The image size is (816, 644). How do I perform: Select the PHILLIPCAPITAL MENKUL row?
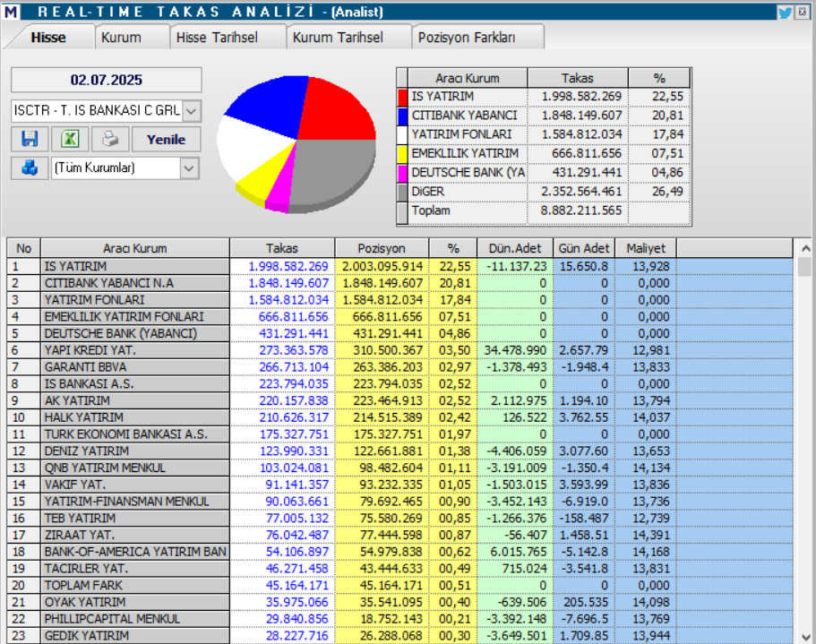[x=399, y=619]
